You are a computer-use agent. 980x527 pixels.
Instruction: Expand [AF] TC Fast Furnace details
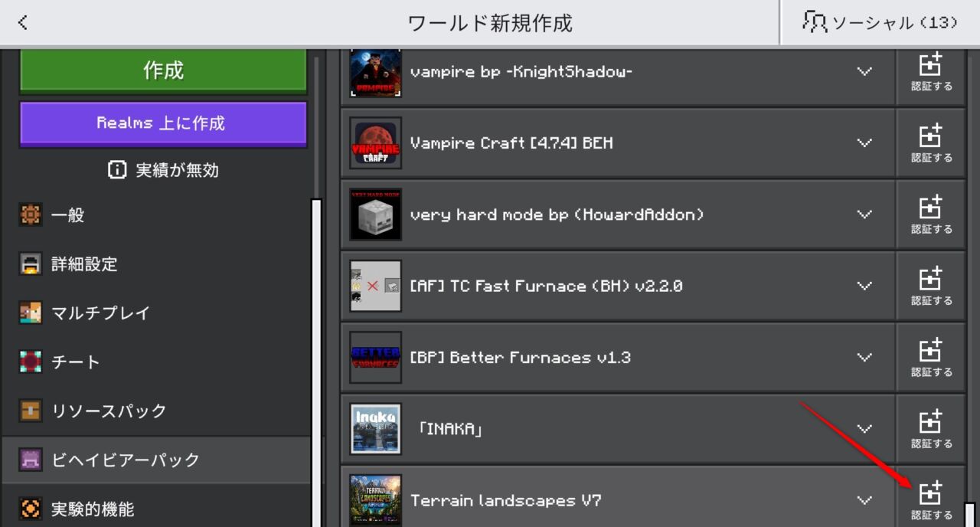click(x=864, y=286)
